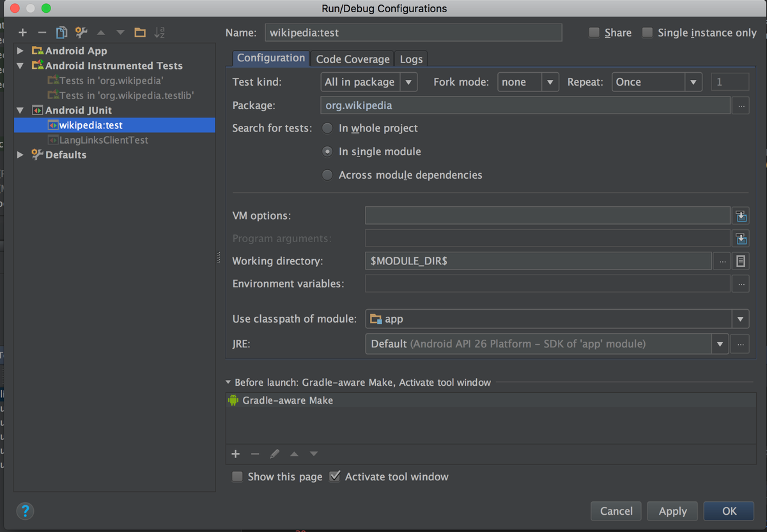767x532 pixels.
Task: Expand VM options in a separate editor
Action: [741, 215]
